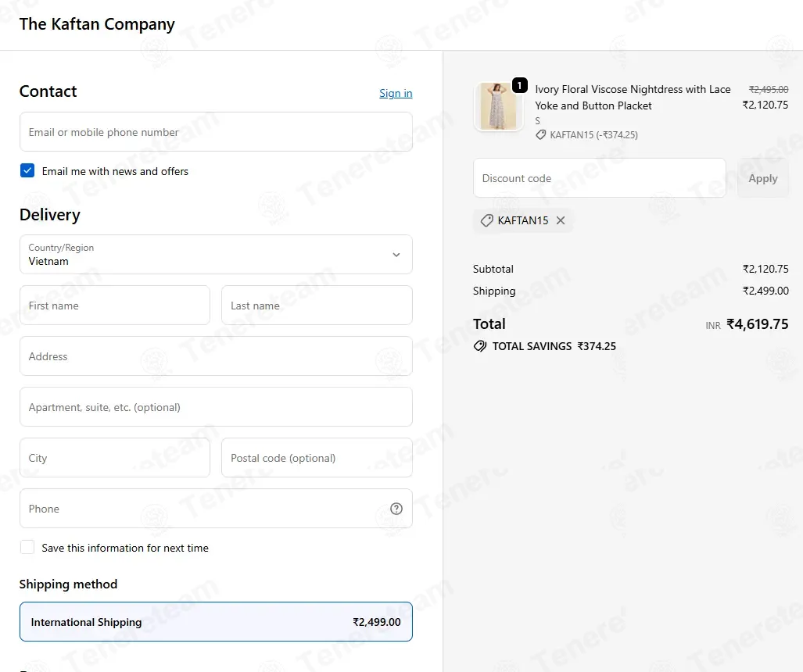
Task: Focus the Email or mobile phone field
Action: [x=216, y=132]
